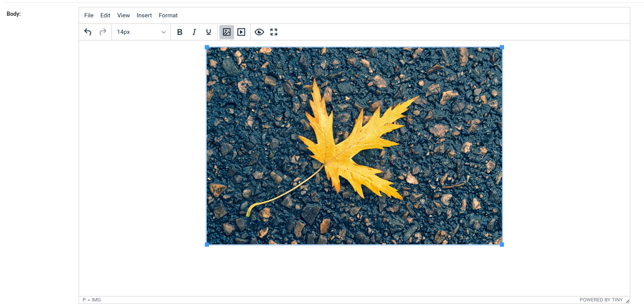Open the File menu

point(89,15)
